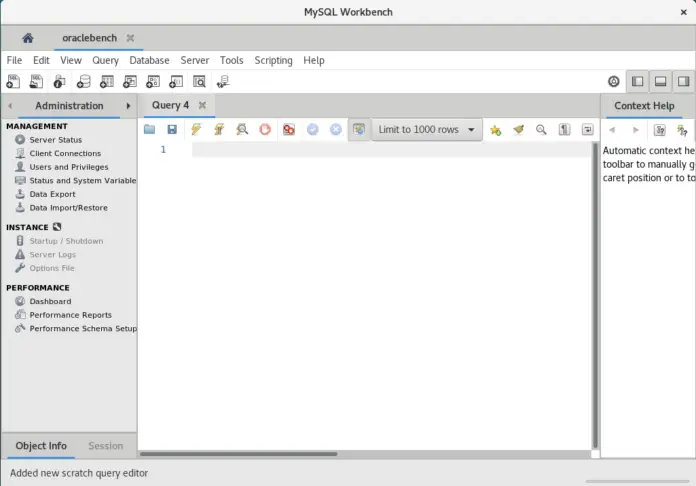Switch to the Session tab
The height and width of the screenshot is (486, 696).
(x=106, y=446)
